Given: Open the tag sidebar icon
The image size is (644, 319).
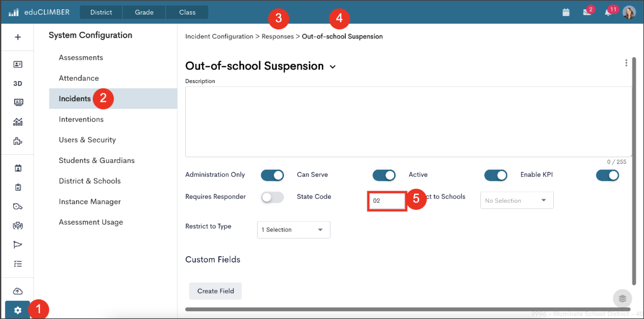Looking at the screenshot, I should point(18,206).
